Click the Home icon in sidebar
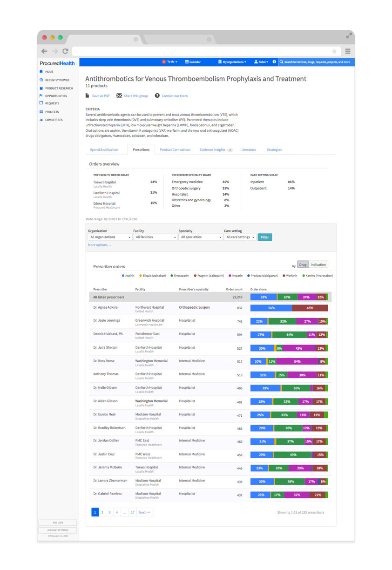 [x=41, y=72]
